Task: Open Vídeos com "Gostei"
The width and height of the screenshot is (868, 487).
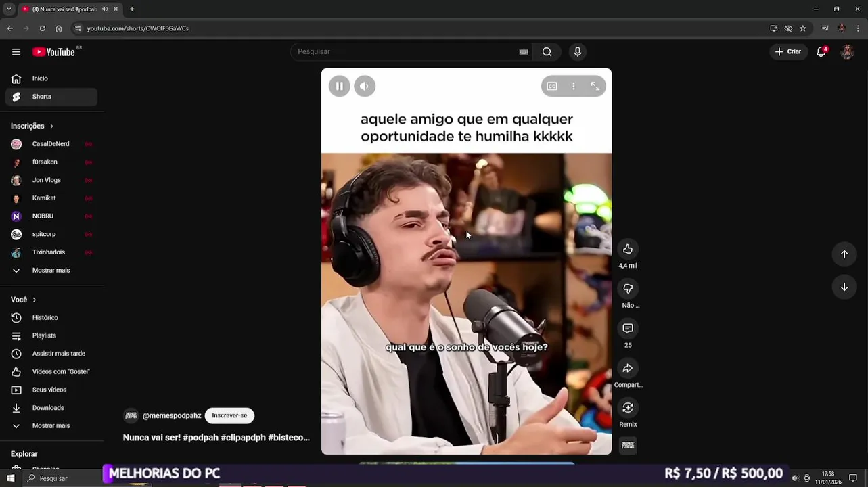Action: click(51, 372)
